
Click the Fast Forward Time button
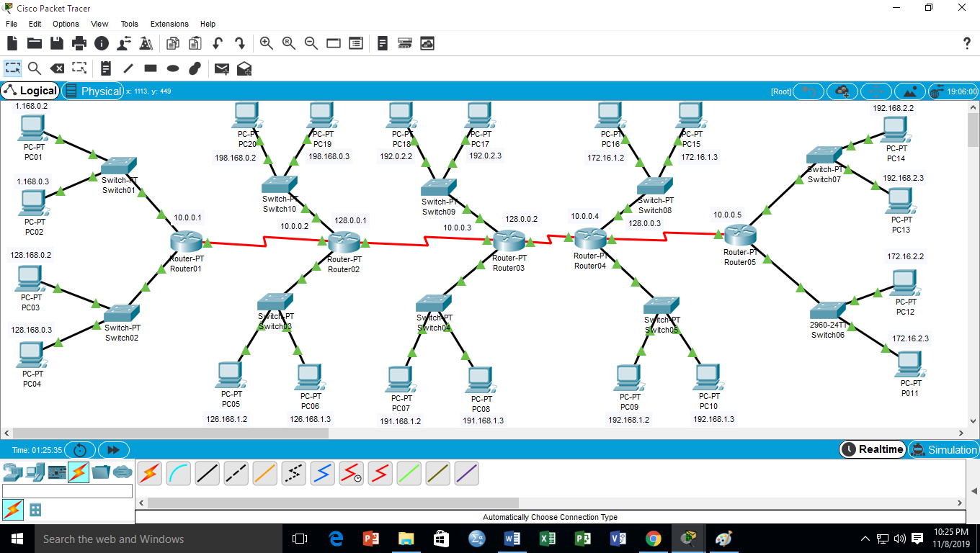113,450
